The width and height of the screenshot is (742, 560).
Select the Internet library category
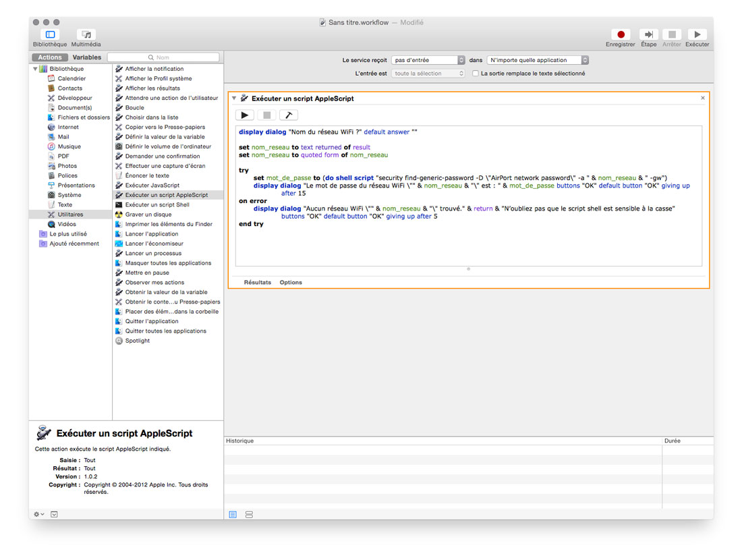(68, 128)
